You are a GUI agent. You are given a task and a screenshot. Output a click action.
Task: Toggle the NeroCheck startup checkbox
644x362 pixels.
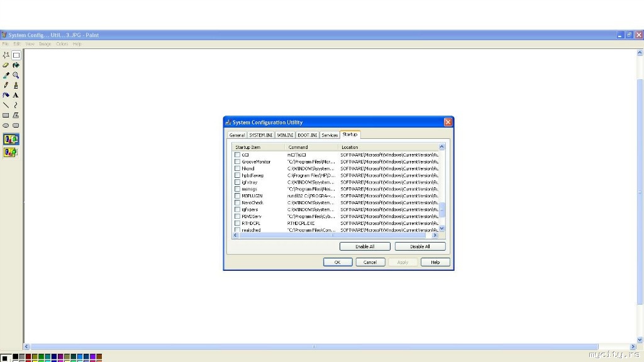point(237,202)
